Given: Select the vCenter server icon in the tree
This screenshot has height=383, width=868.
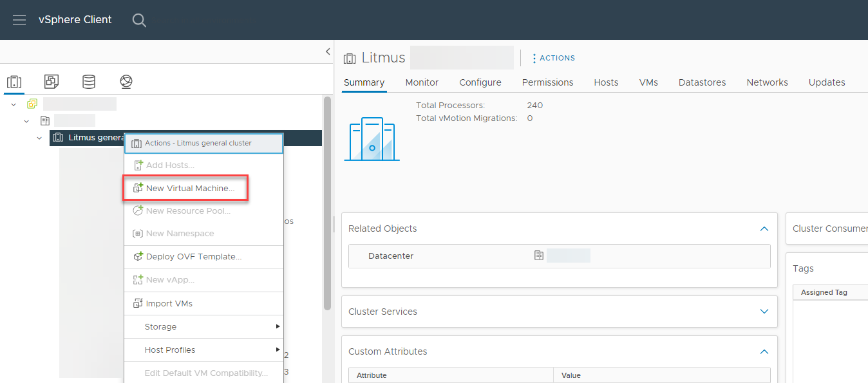Looking at the screenshot, I should coord(31,103).
